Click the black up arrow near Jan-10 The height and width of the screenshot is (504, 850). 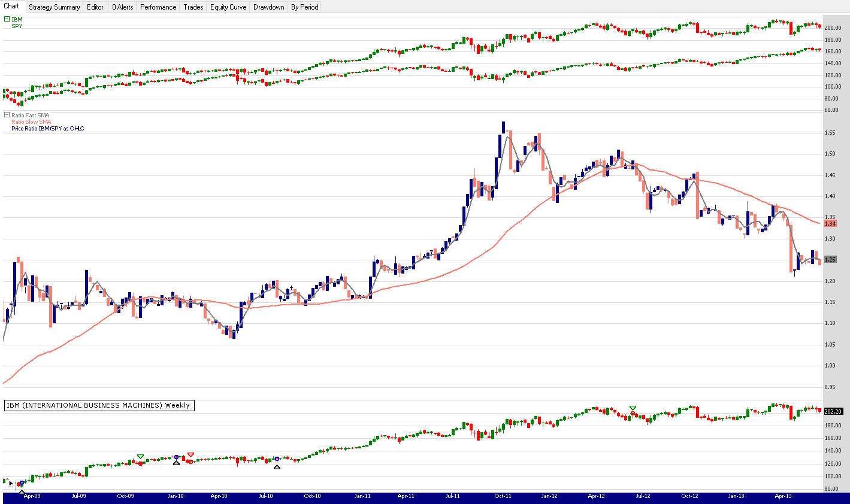(x=176, y=463)
